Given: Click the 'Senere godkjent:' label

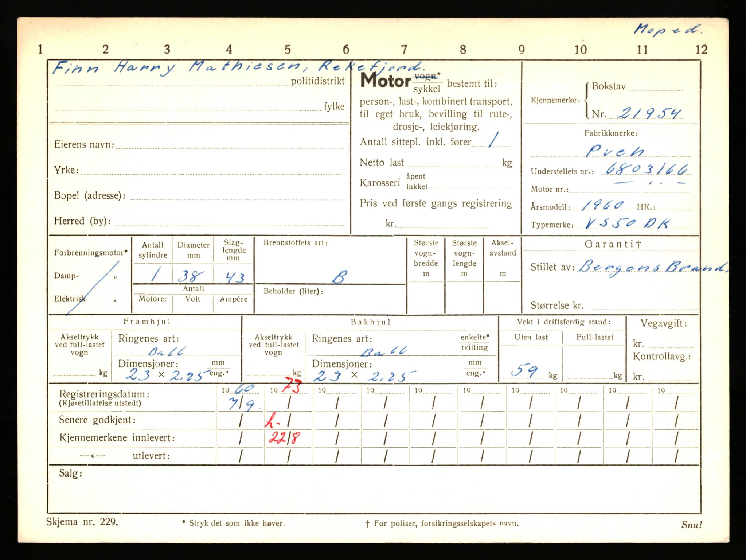Looking at the screenshot, I should click(97, 420).
